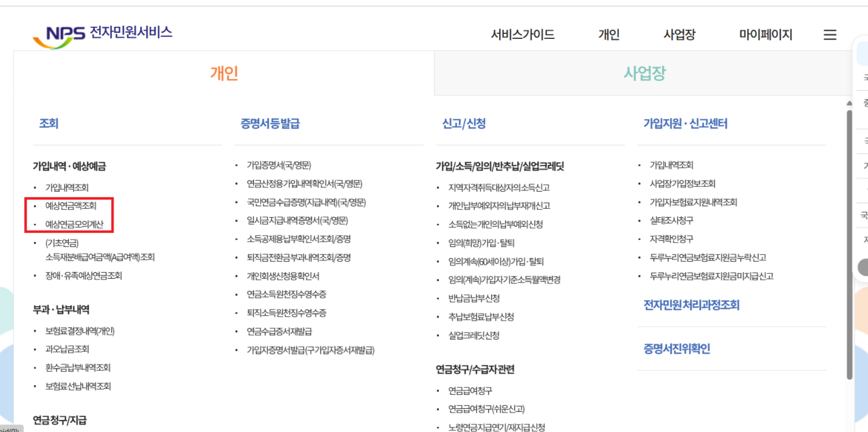Open 연금산정용가입내역확인서(국/영문)

click(x=305, y=184)
